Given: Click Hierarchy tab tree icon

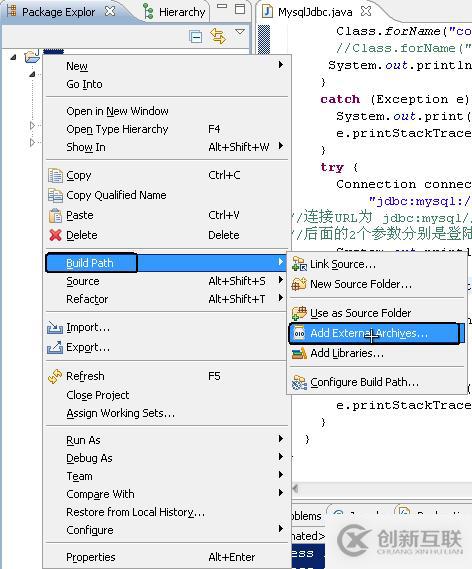Looking at the screenshot, I should tap(148, 12).
